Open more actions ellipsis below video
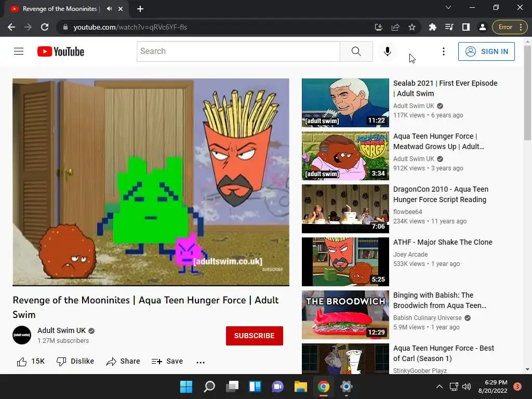 tap(201, 362)
